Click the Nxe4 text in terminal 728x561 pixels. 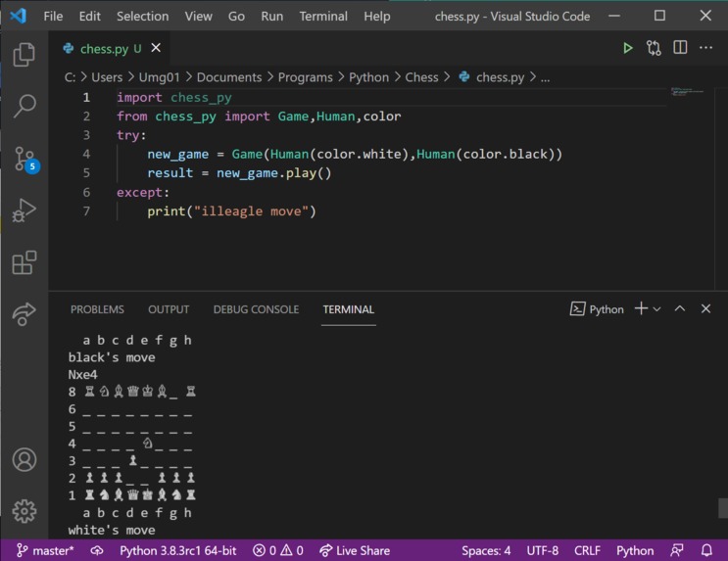[x=82, y=374]
